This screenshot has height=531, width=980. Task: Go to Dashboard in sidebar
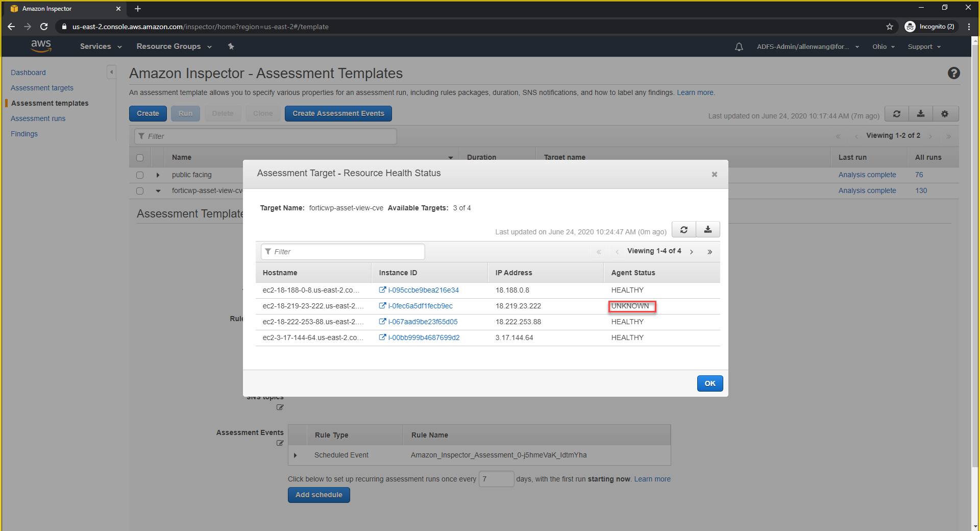click(x=28, y=73)
